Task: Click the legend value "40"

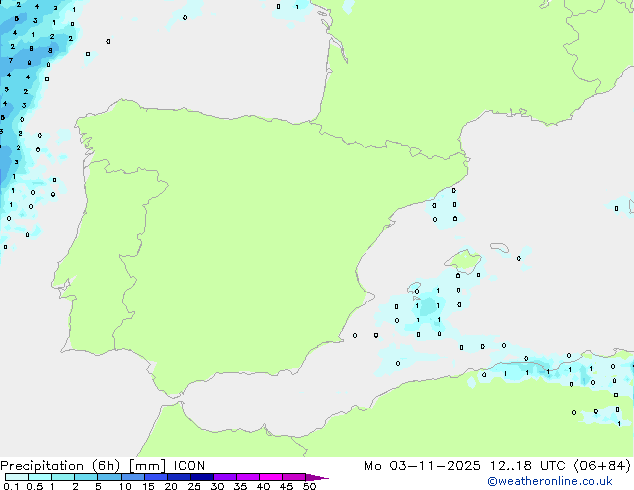Action: tap(263, 486)
